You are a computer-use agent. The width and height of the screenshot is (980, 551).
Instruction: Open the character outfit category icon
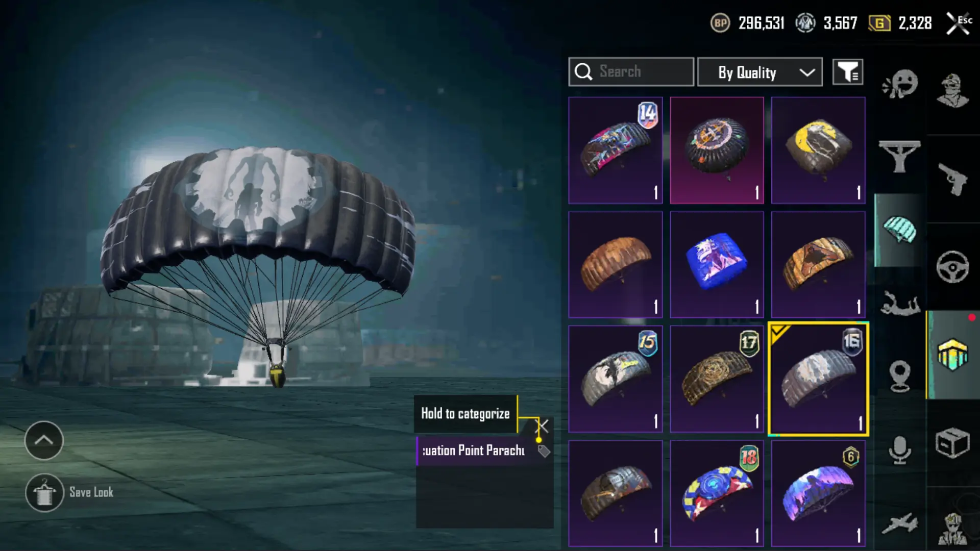(x=952, y=91)
